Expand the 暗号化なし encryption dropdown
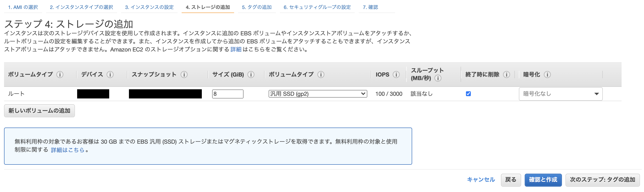 tap(561, 94)
